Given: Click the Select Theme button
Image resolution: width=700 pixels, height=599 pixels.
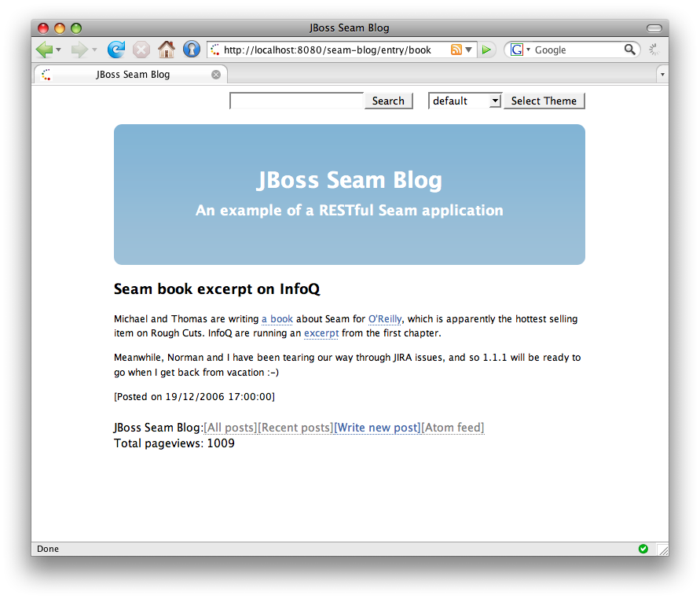Looking at the screenshot, I should click(x=544, y=101).
